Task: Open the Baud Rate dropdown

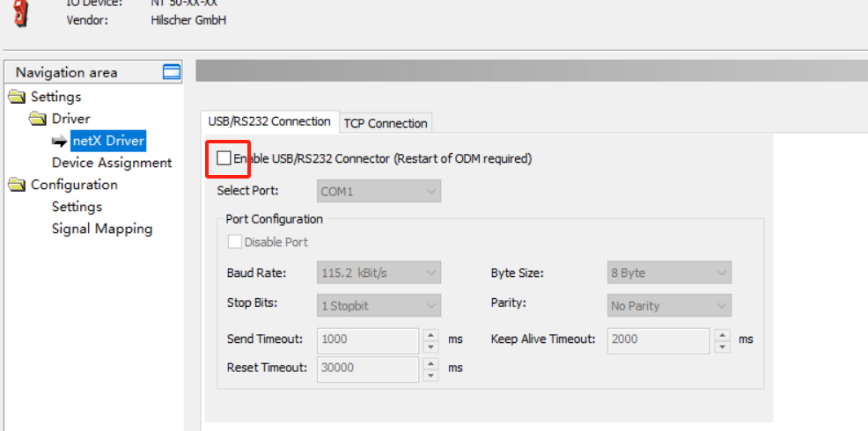Action: pos(379,273)
